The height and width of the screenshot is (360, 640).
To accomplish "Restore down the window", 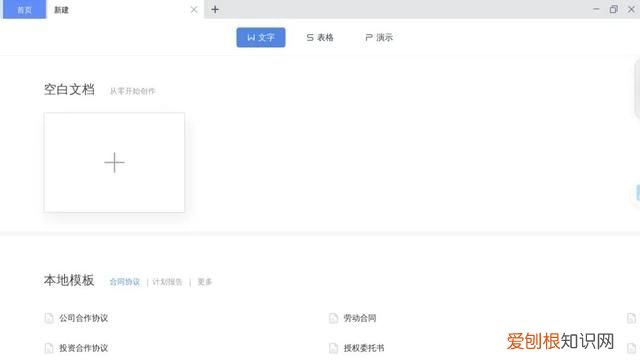I will tap(613, 9).
